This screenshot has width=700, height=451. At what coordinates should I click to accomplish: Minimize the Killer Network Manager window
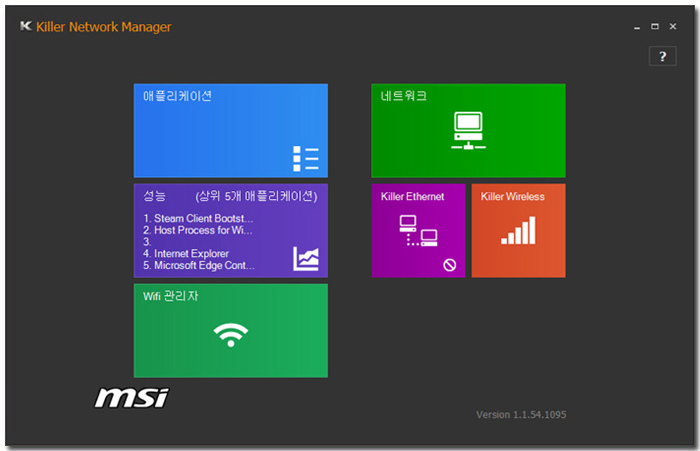(637, 27)
